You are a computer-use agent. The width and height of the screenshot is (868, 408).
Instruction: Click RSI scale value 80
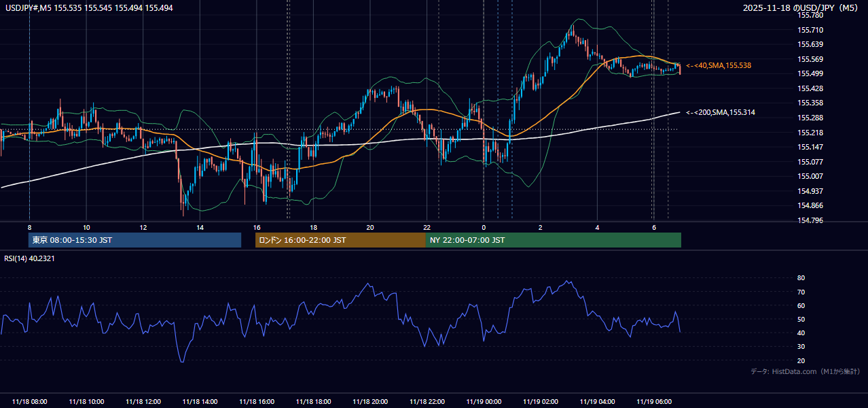[x=801, y=278]
